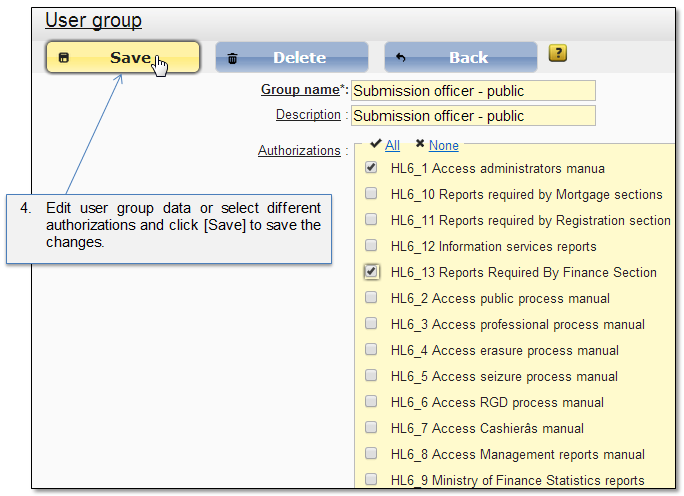Check HL6_6 Access RGD process manual
684x496 pixels.
coord(371,402)
